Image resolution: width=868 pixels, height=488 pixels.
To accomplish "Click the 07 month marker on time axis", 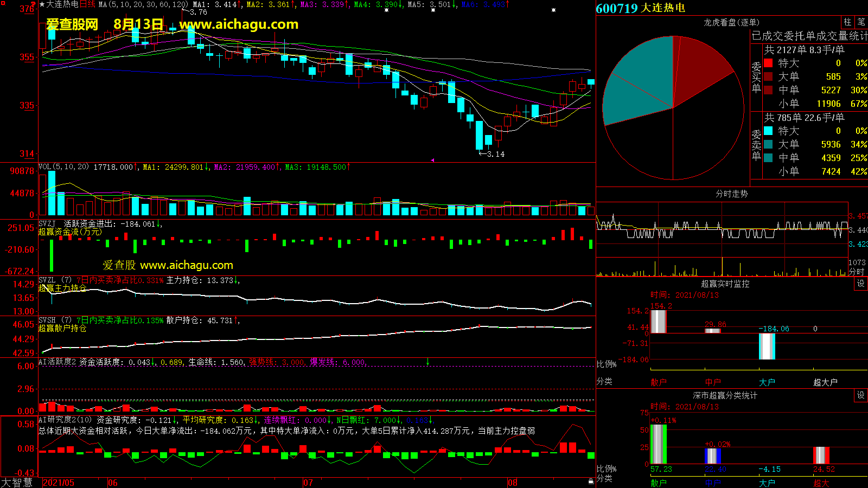I will 308,483.
